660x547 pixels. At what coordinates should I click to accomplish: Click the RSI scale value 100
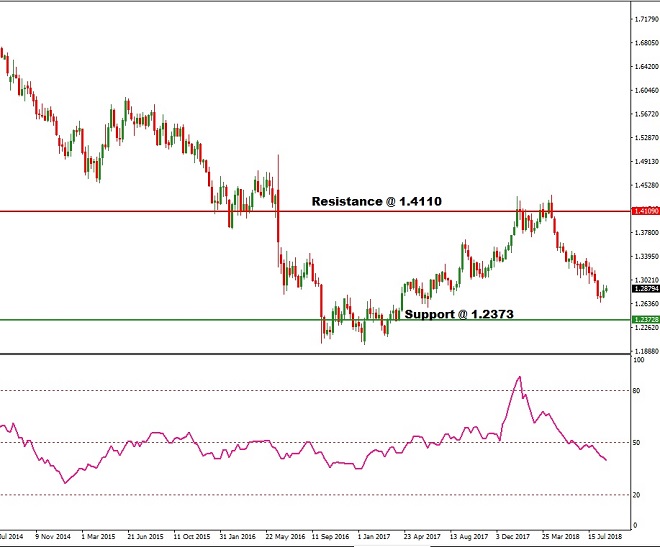coord(639,360)
